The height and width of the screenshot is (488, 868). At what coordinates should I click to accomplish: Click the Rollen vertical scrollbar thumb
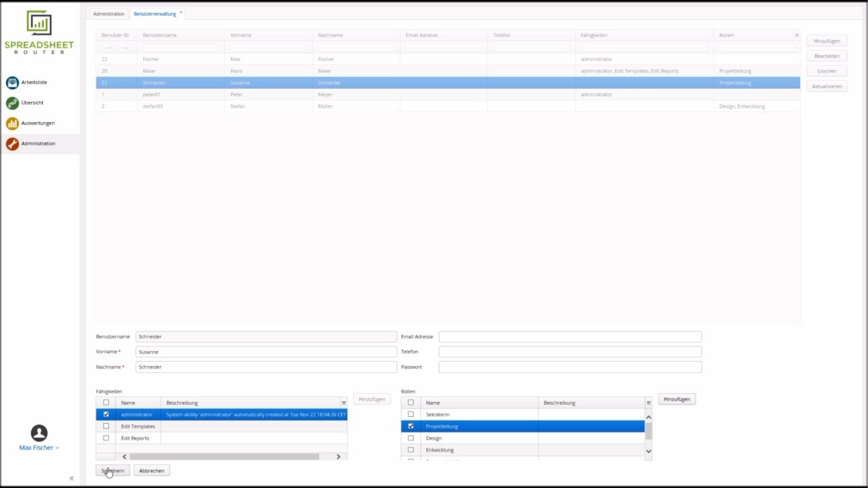(648, 431)
